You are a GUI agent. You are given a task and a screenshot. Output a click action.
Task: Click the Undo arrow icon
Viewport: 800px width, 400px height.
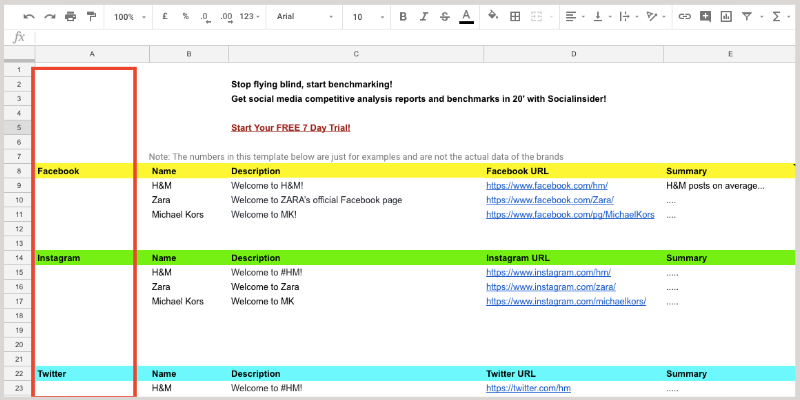point(29,17)
